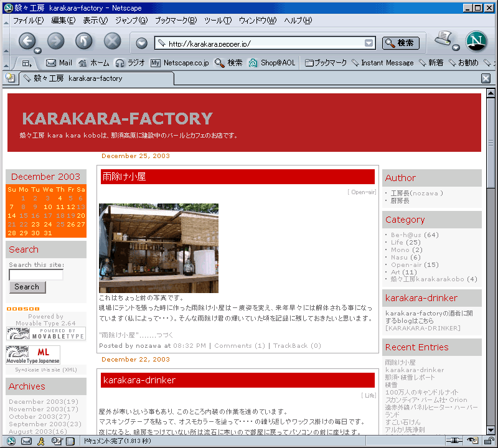Open the ファイル(F) menu

28,21
